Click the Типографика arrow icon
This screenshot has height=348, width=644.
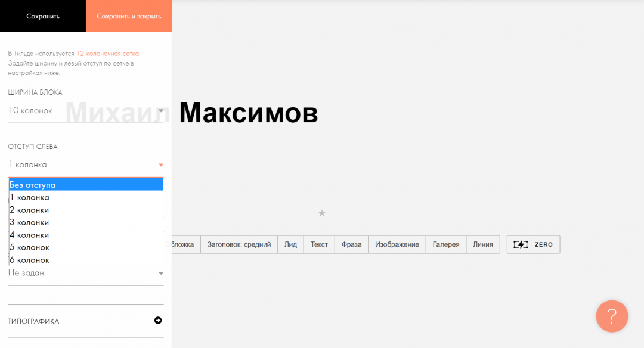click(158, 321)
